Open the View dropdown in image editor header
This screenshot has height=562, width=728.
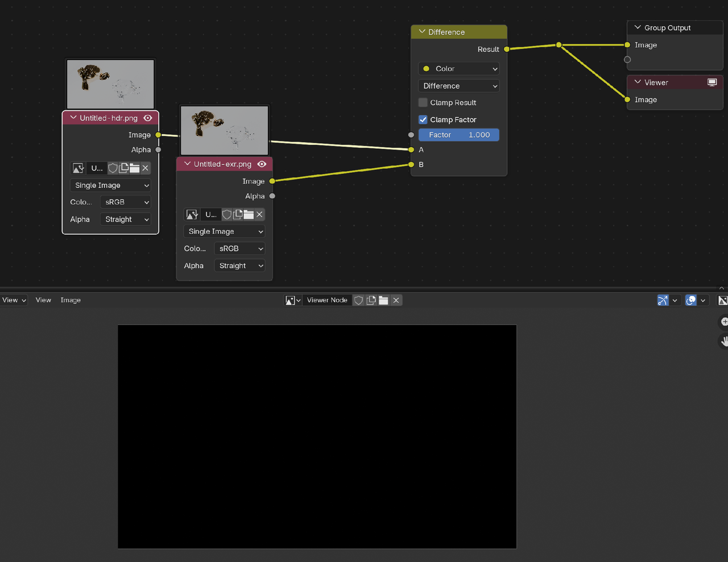(14, 300)
